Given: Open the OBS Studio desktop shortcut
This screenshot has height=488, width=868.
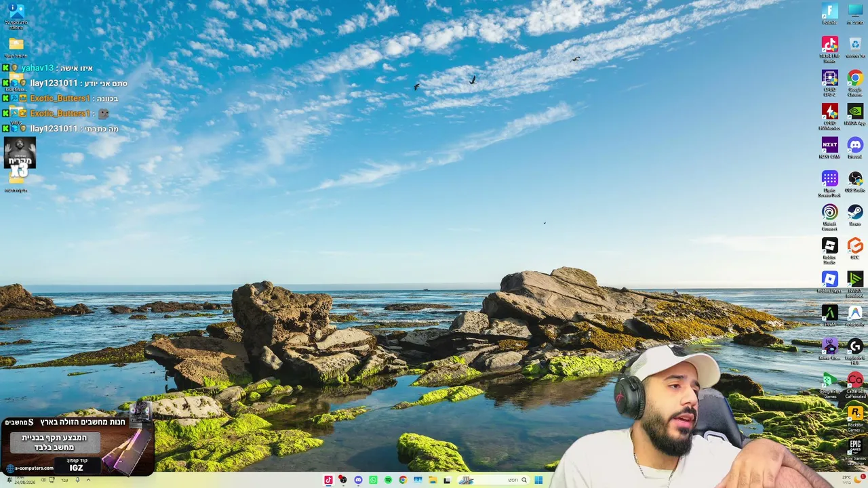Looking at the screenshot, I should 855,181.
